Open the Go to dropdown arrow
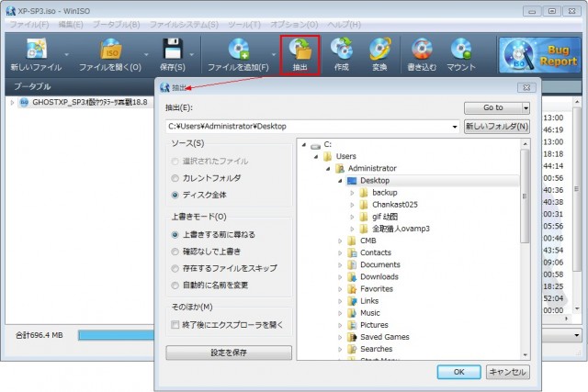 coord(526,108)
